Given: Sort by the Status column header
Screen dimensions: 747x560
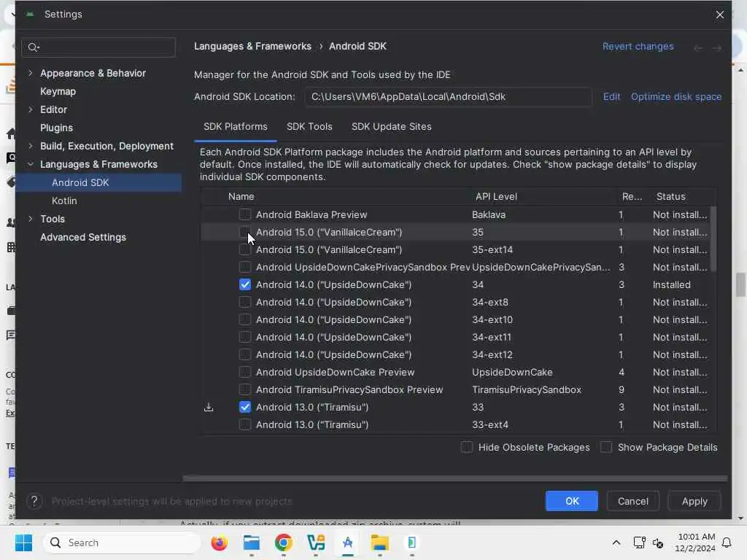Looking at the screenshot, I should pos(671,197).
